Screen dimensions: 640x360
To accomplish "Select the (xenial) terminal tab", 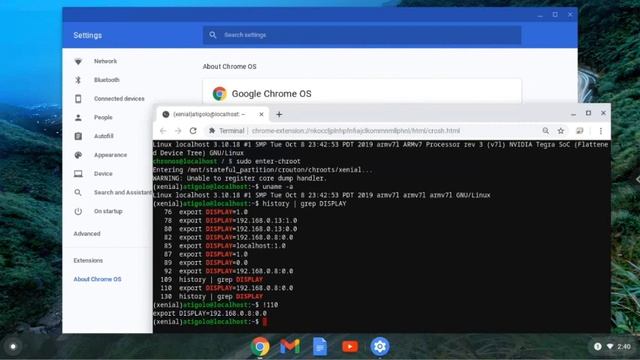I will point(209,114).
